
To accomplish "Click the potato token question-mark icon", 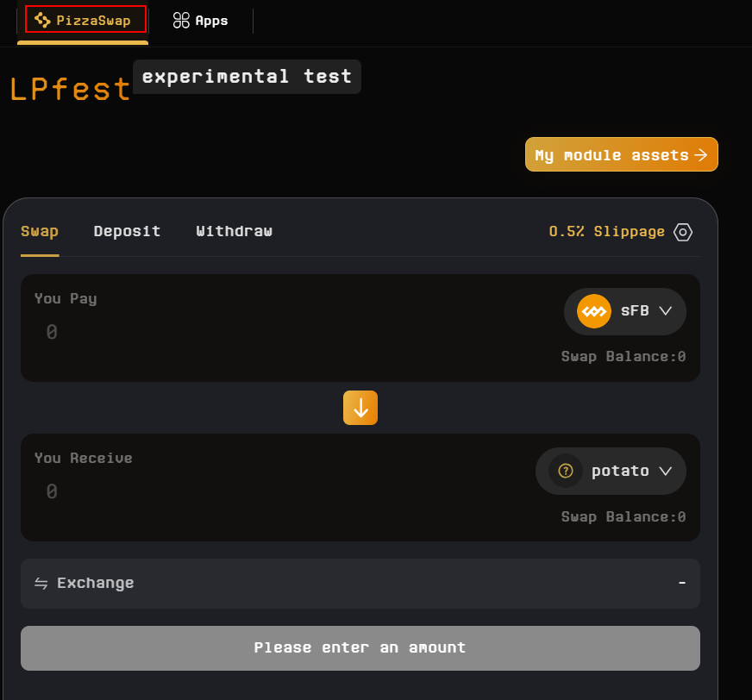I will [x=566, y=471].
